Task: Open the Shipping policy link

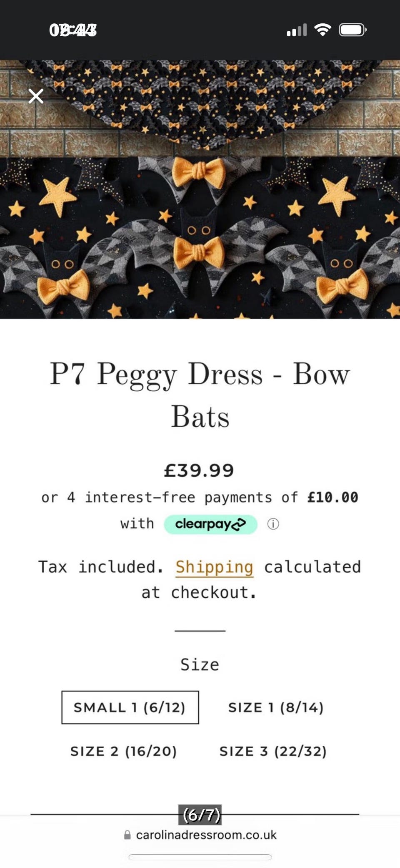Action: click(x=214, y=567)
